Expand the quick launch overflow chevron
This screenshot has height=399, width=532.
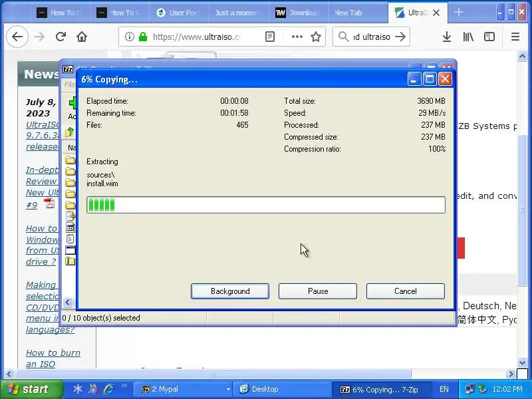pyautogui.click(x=124, y=386)
